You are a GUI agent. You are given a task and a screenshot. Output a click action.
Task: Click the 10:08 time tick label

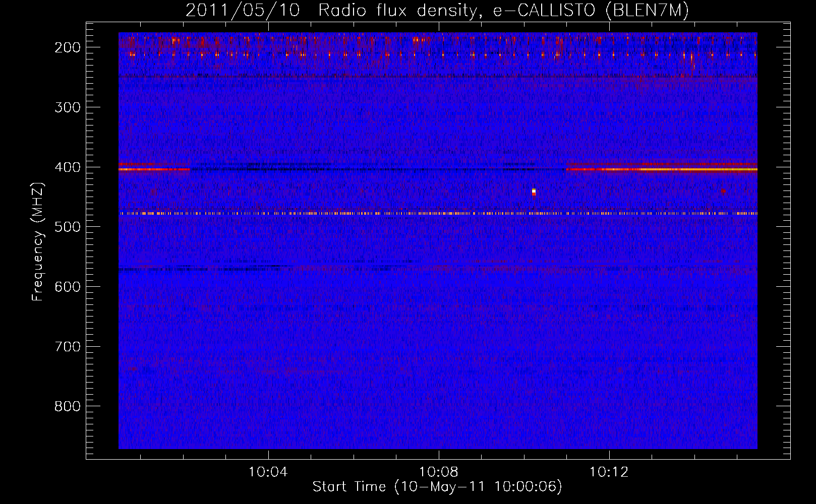439,472
